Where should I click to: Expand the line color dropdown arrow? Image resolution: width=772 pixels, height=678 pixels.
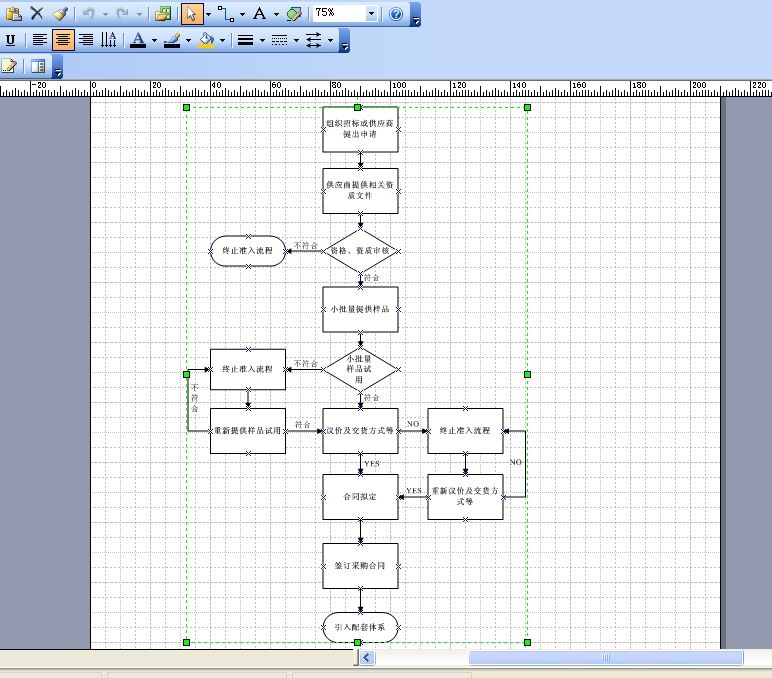point(188,40)
